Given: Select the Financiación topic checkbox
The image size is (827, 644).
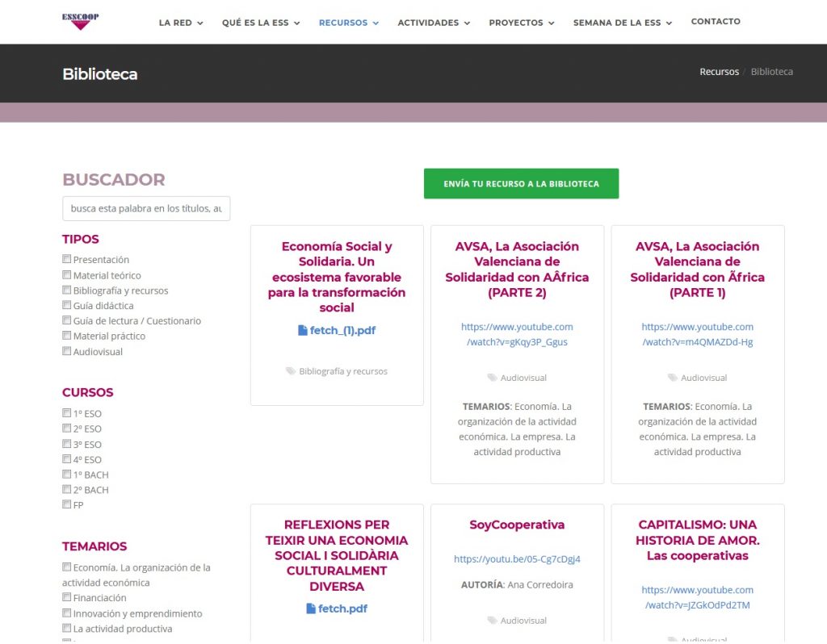Looking at the screenshot, I should 67,597.
